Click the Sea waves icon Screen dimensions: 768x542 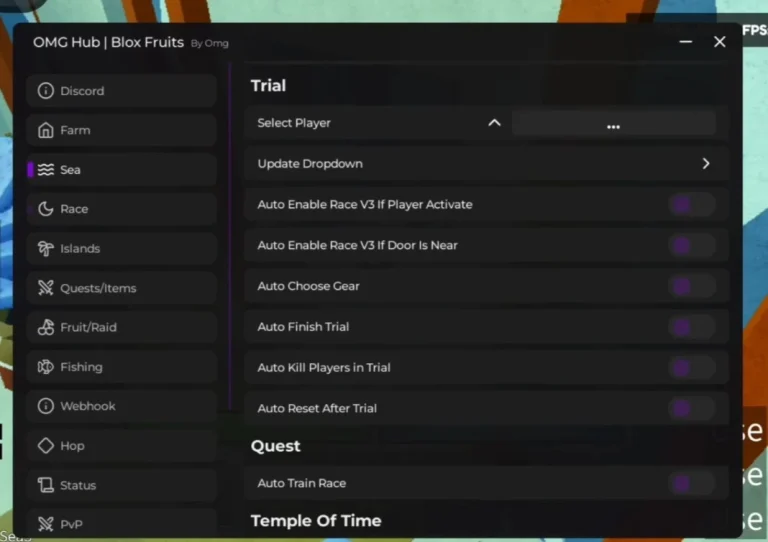click(x=46, y=170)
